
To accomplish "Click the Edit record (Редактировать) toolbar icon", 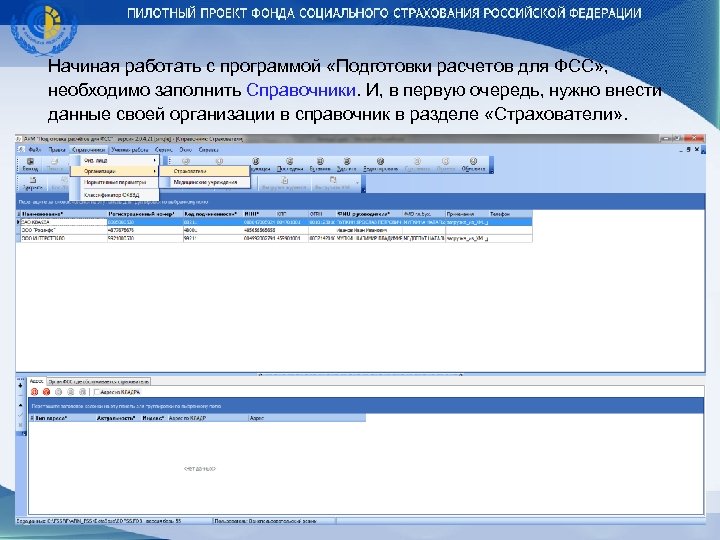I will click(380, 164).
